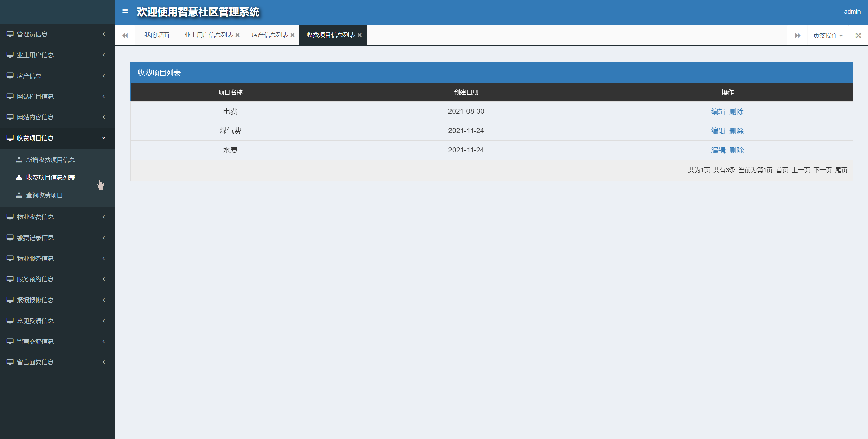
Task: Expand the 网站内容信息 menu chevron
Action: click(104, 117)
